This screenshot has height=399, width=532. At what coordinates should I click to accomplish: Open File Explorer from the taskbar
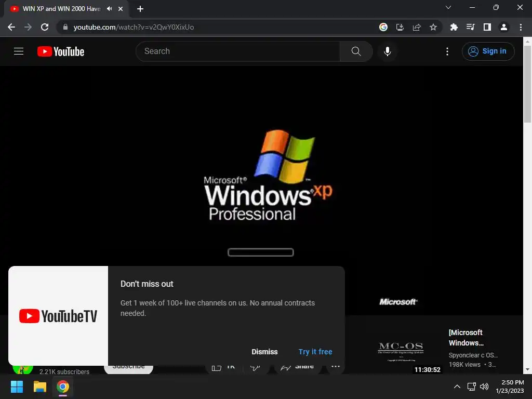pos(39,387)
